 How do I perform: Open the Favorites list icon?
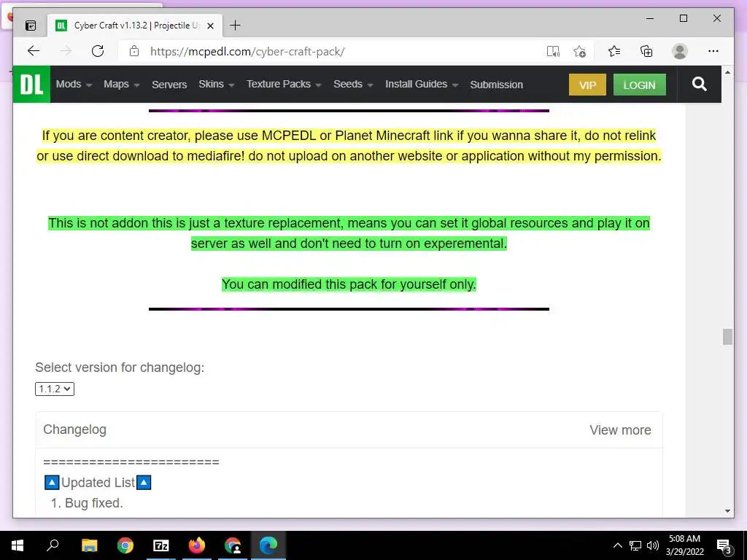[614, 51]
